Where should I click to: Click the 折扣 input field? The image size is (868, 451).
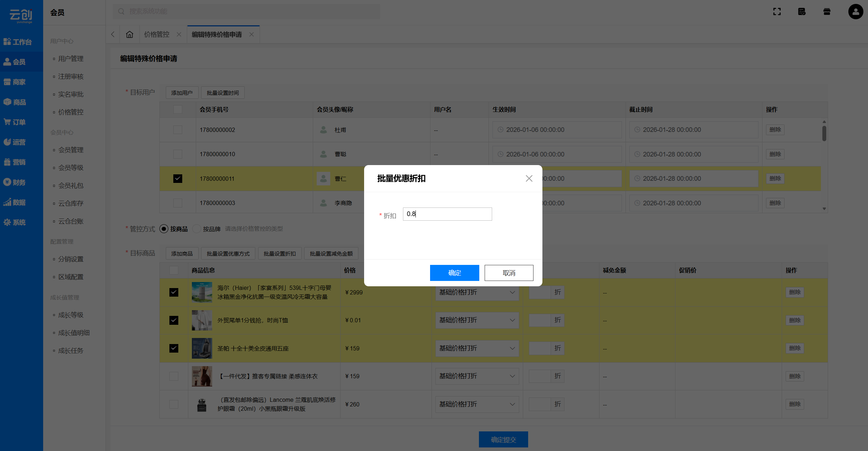447,214
